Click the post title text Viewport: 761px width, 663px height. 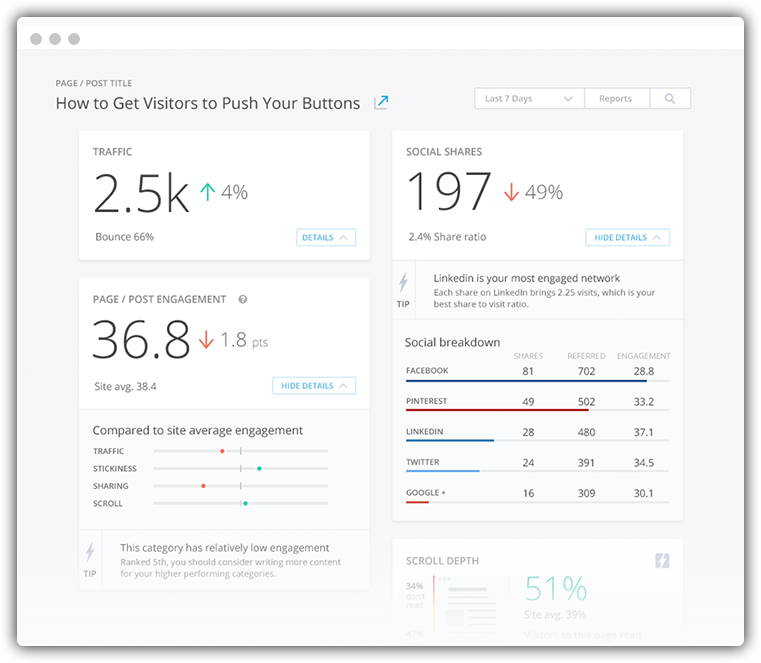(x=208, y=103)
